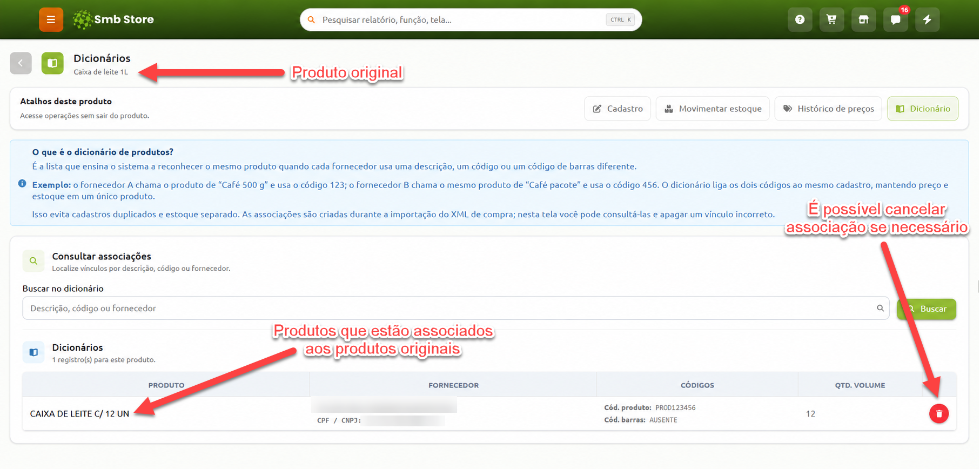Click the blue Dicionários section icon
980x469 pixels.
(33, 352)
